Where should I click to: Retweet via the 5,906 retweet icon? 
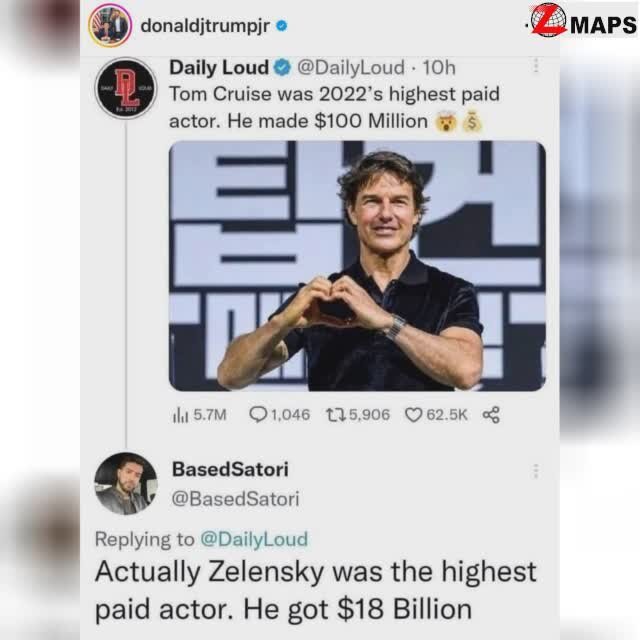pos(336,415)
